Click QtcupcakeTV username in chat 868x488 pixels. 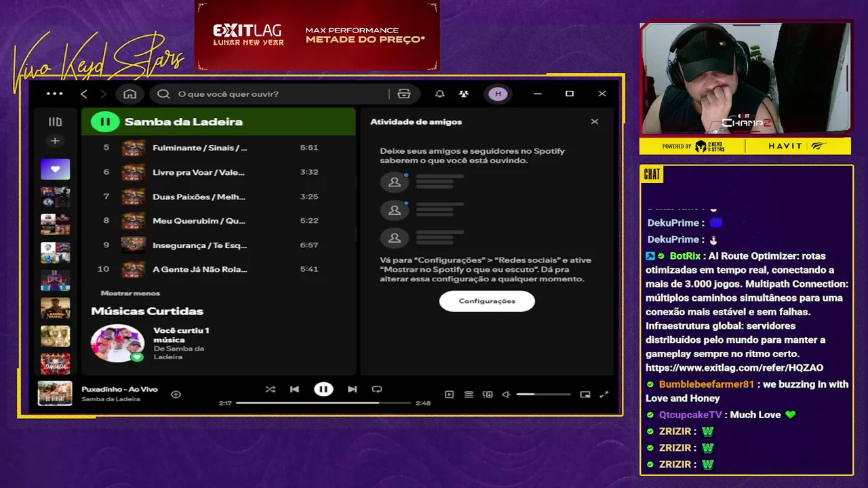point(690,415)
